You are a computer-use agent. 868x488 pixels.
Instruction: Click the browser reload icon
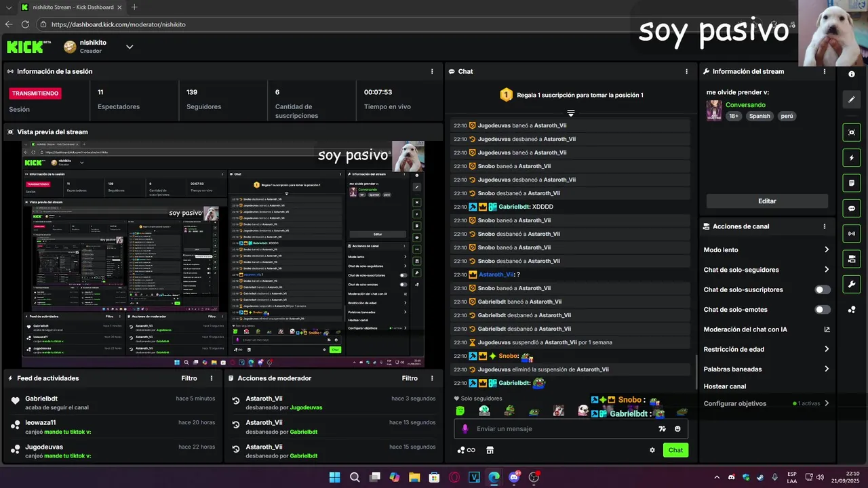pos(25,24)
